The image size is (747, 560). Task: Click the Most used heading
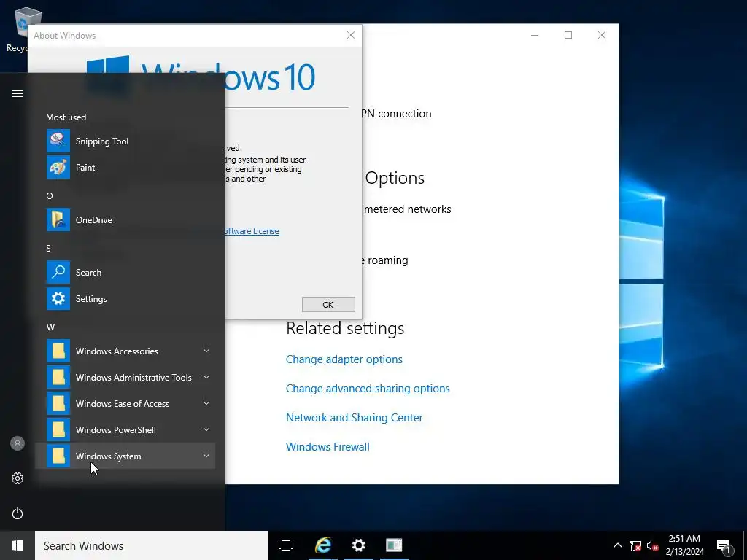(66, 117)
